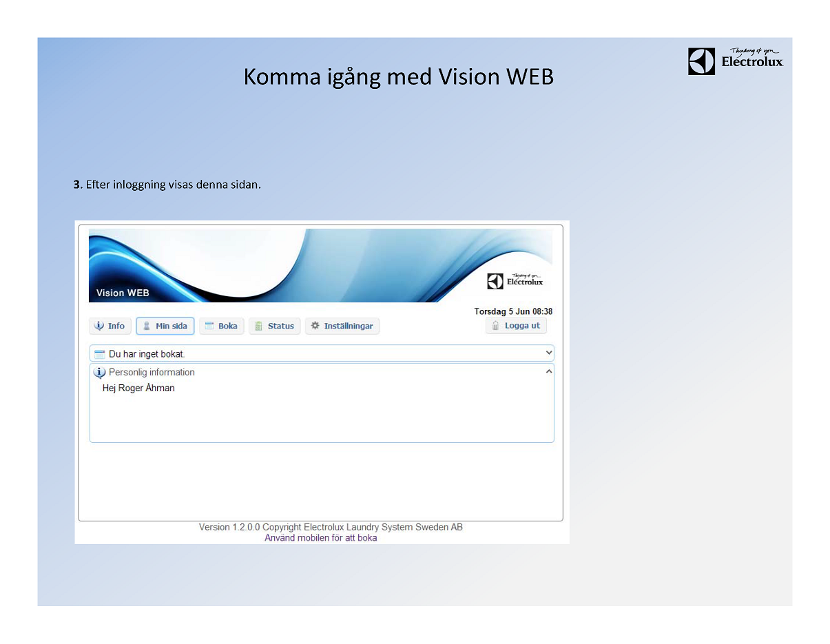Image resolution: width=830 pixels, height=644 pixels.
Task: Click the 'Använd mobilen för att boka' link
Action: click(x=321, y=538)
